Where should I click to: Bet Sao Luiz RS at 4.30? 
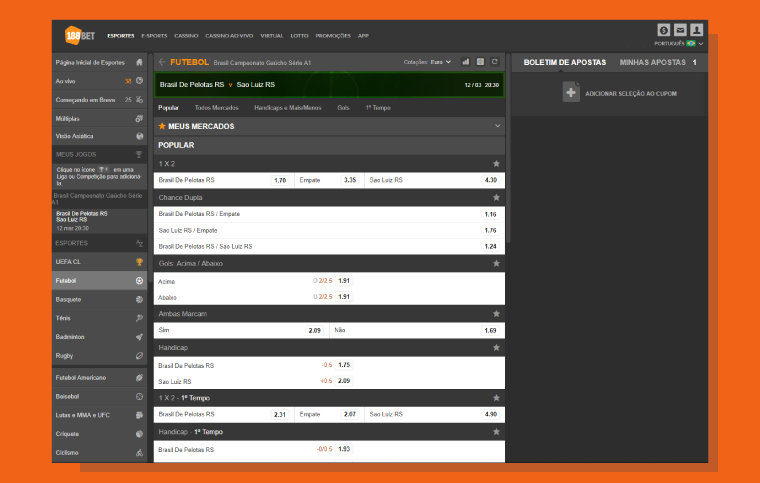pos(491,180)
